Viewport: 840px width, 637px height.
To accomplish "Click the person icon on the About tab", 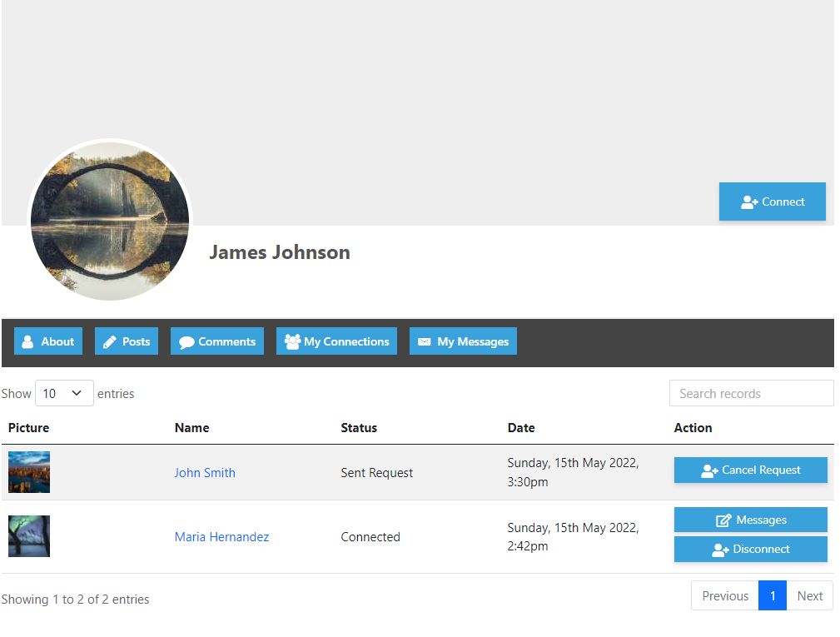I will [27, 341].
